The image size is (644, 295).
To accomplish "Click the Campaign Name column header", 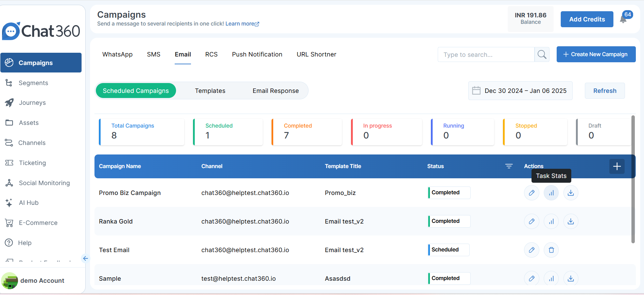I will coord(120,166).
